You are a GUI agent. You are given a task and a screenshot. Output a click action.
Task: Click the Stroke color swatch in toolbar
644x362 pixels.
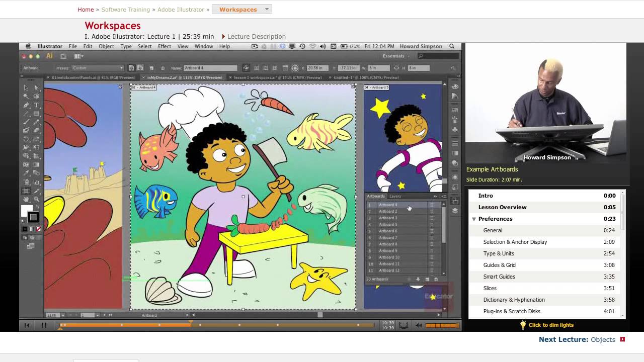click(x=33, y=217)
